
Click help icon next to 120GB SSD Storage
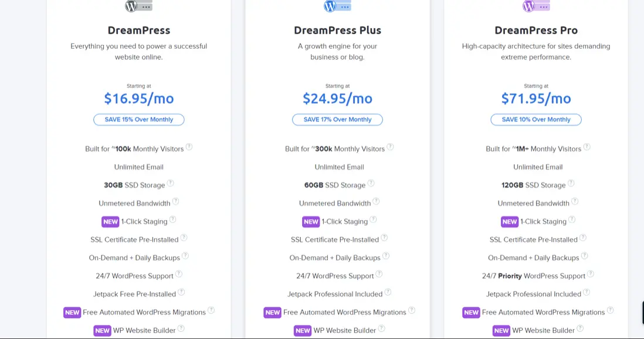571,184
